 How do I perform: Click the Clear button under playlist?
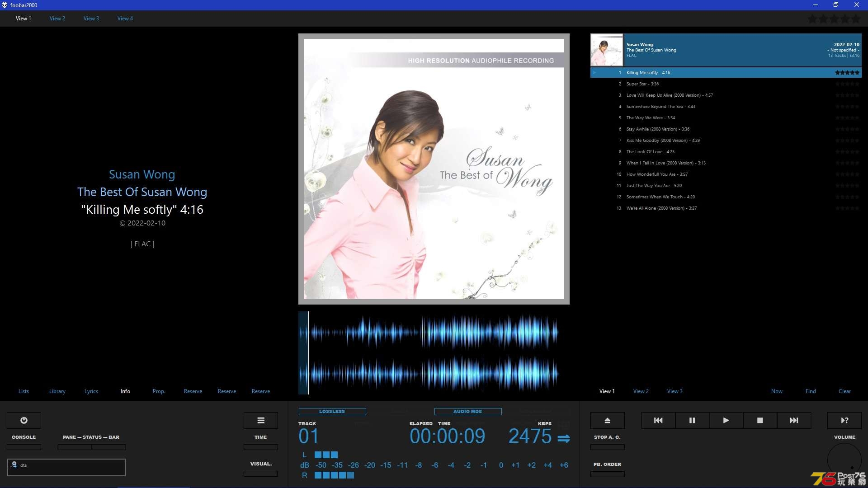[844, 391]
